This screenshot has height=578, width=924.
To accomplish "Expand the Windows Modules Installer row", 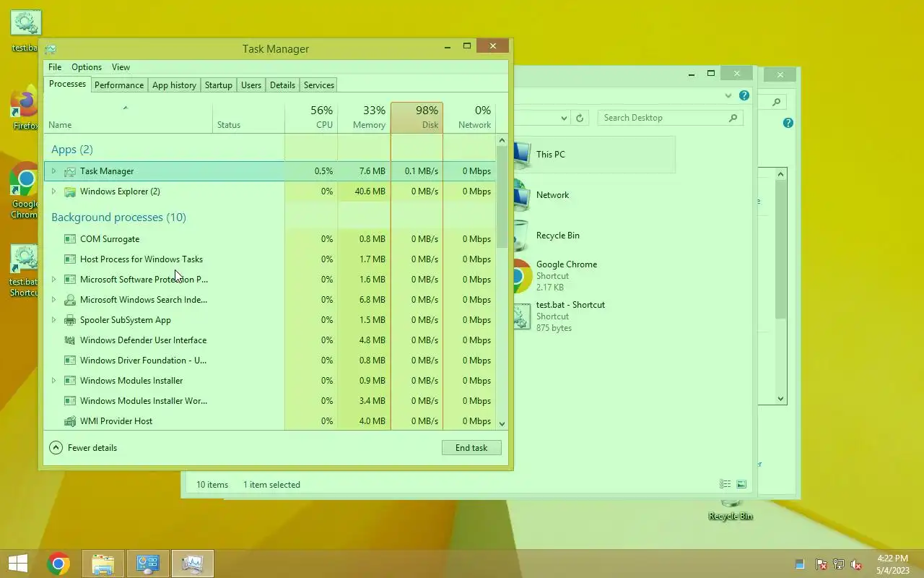I will [53, 381].
